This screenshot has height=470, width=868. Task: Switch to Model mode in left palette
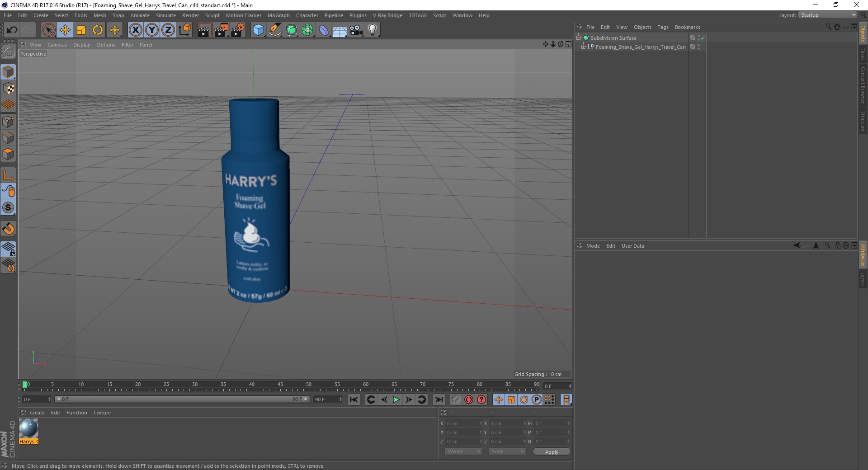coord(8,72)
